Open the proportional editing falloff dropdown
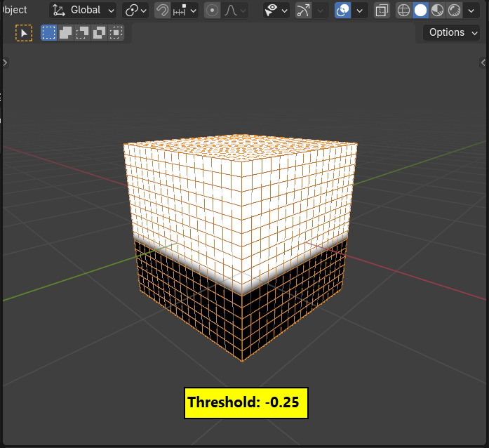Screen dimensions: 489x448 (234, 11)
